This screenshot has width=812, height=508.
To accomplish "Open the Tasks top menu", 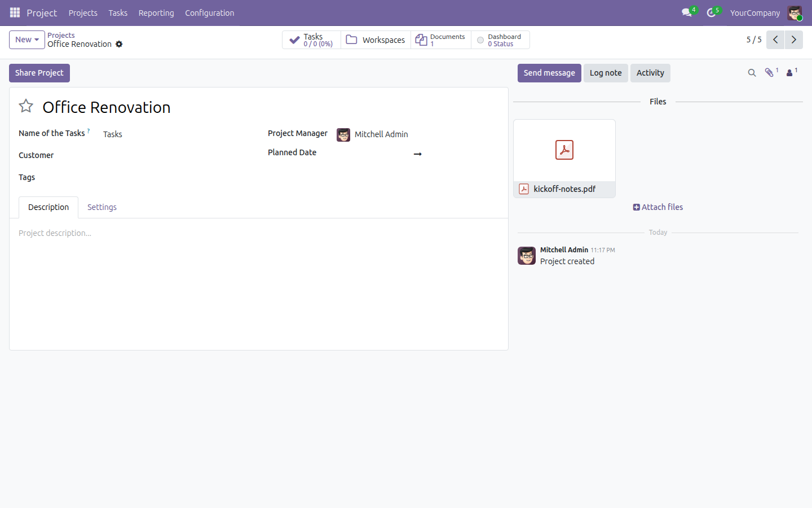I will click(x=118, y=13).
